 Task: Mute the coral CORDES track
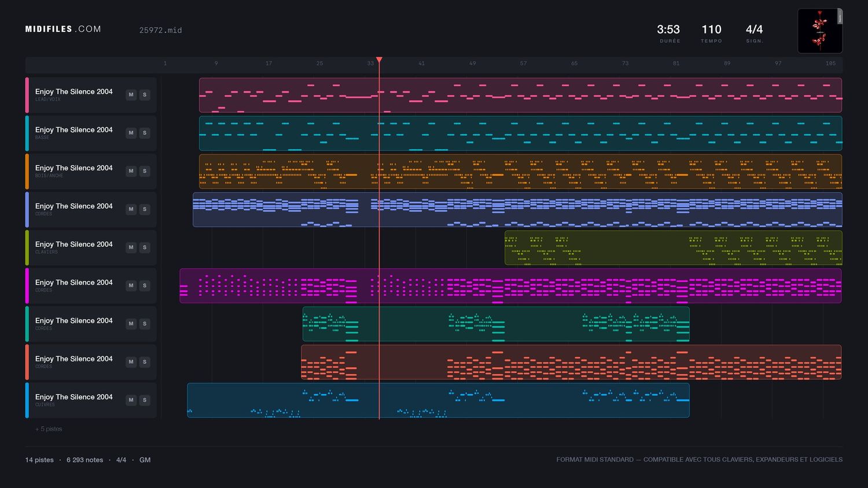coord(131,362)
